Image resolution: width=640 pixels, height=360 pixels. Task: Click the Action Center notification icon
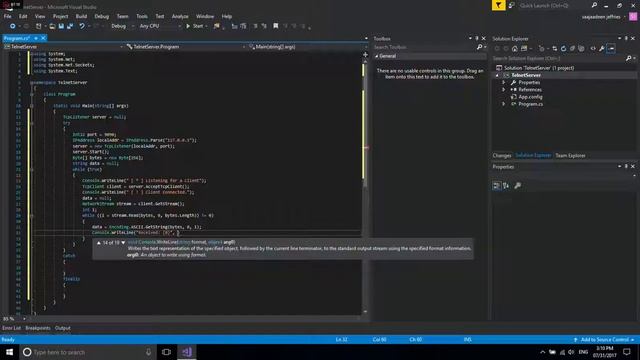tap(627, 352)
